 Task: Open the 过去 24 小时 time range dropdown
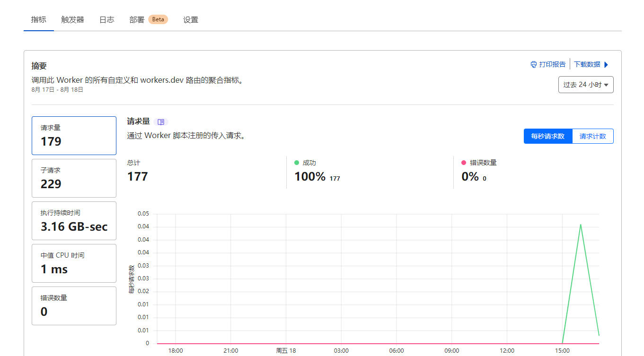tap(586, 84)
